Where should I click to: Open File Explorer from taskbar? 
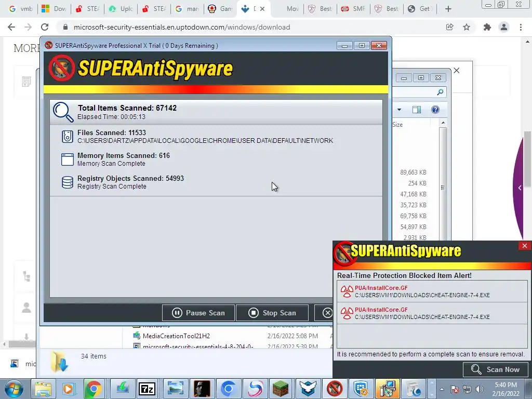[x=43, y=389]
